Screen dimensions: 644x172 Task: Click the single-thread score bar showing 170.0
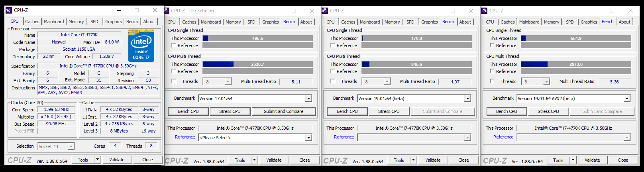416,38
